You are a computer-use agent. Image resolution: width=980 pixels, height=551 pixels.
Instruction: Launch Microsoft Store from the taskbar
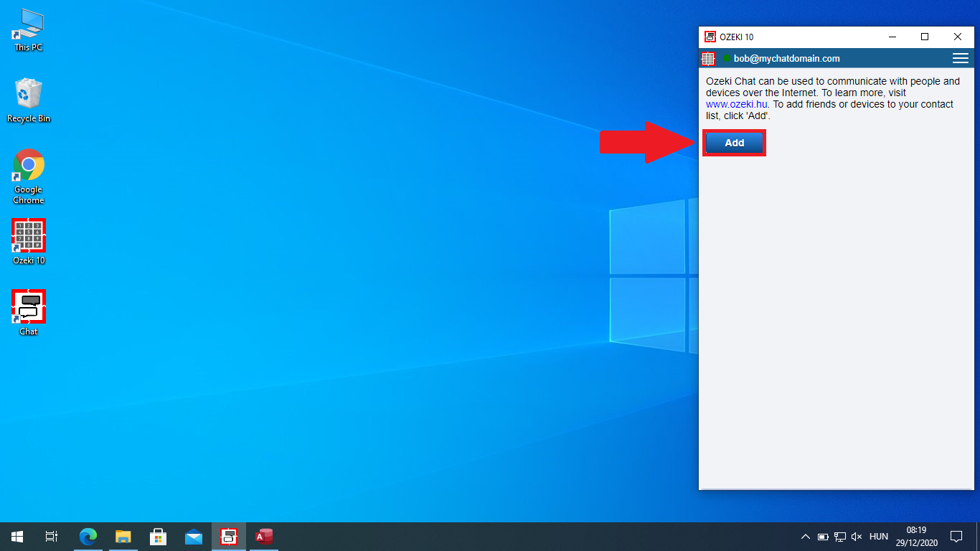(158, 536)
